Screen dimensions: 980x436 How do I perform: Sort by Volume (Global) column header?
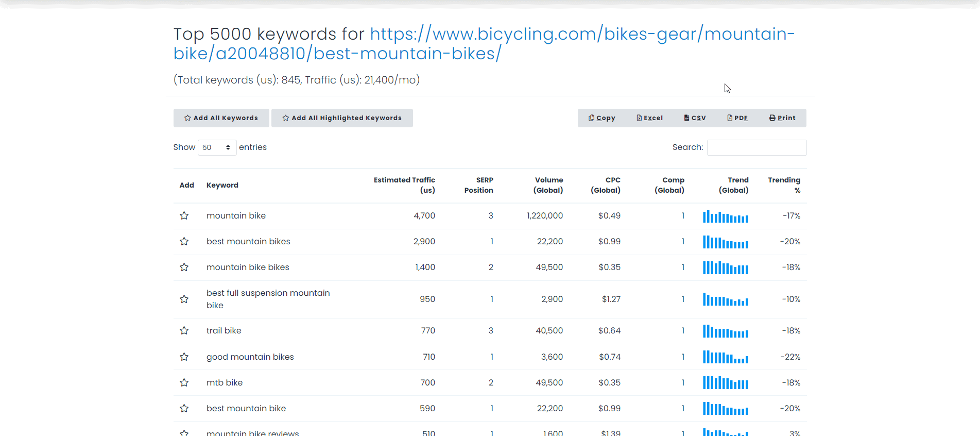tap(548, 185)
